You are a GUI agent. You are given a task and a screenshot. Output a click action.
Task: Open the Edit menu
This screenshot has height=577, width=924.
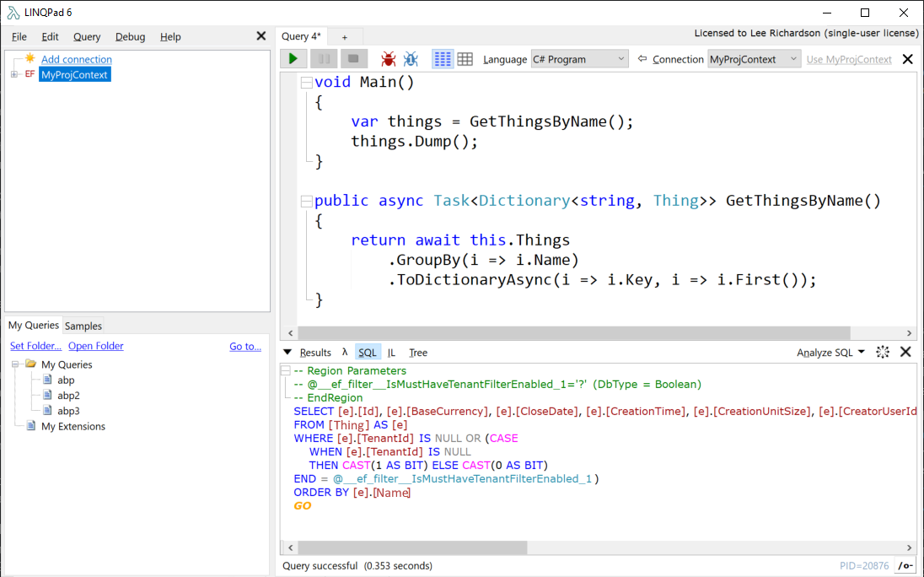(50, 36)
